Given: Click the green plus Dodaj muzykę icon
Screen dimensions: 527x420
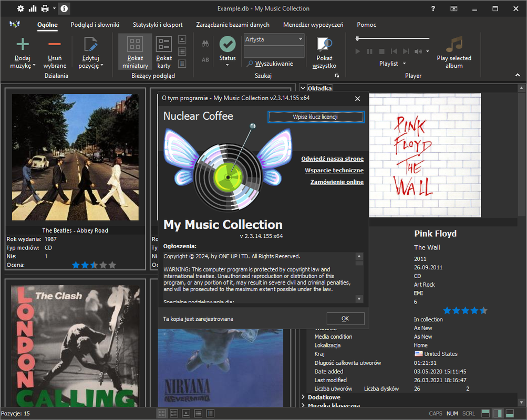Looking at the screenshot, I should pyautogui.click(x=23, y=44).
